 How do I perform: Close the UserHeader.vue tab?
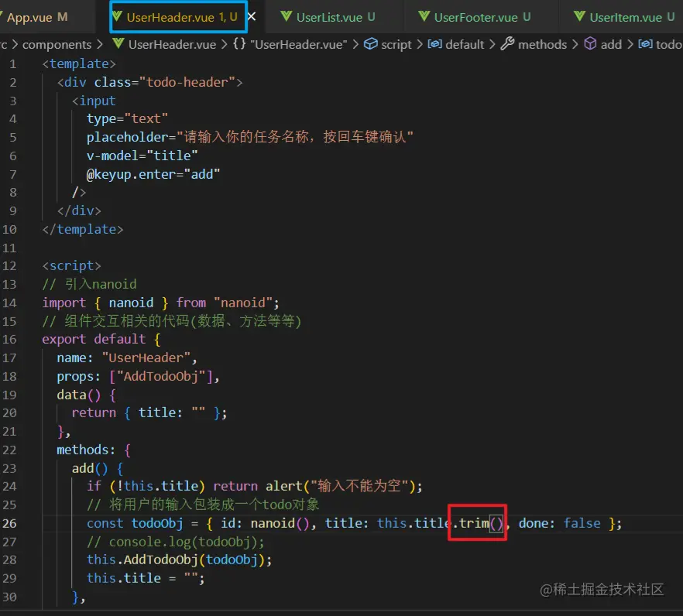252,16
